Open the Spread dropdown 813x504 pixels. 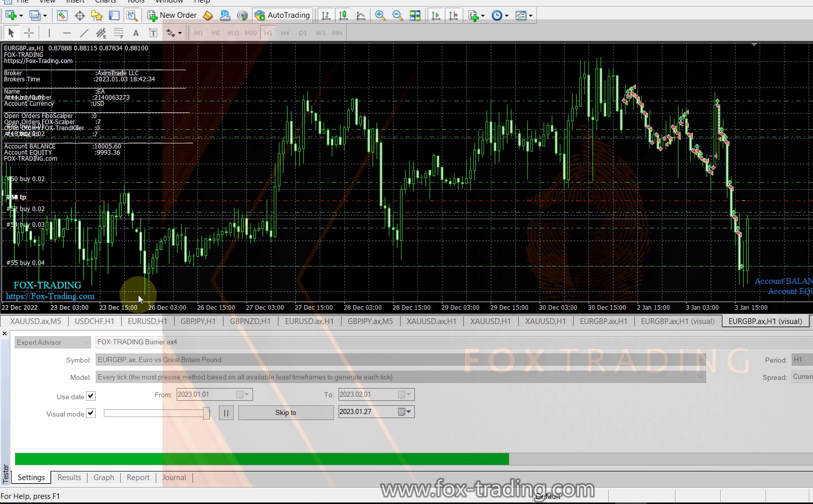click(x=802, y=377)
